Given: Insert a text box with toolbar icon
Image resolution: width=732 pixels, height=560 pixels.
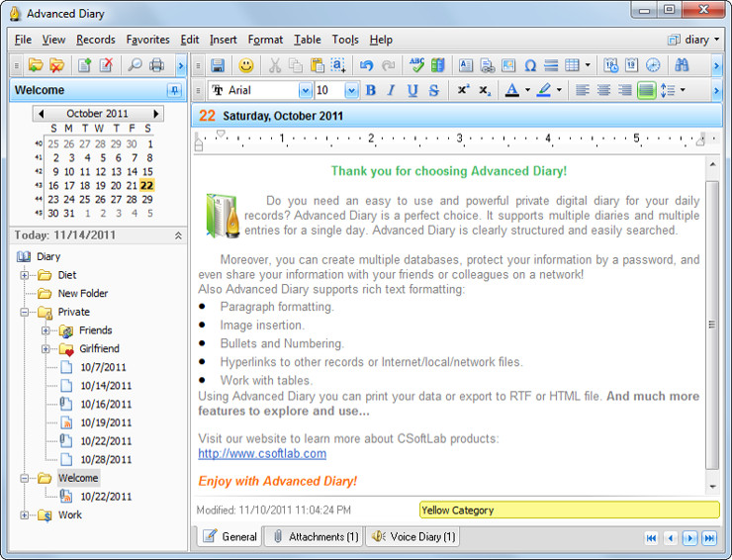Looking at the screenshot, I should click(x=466, y=65).
